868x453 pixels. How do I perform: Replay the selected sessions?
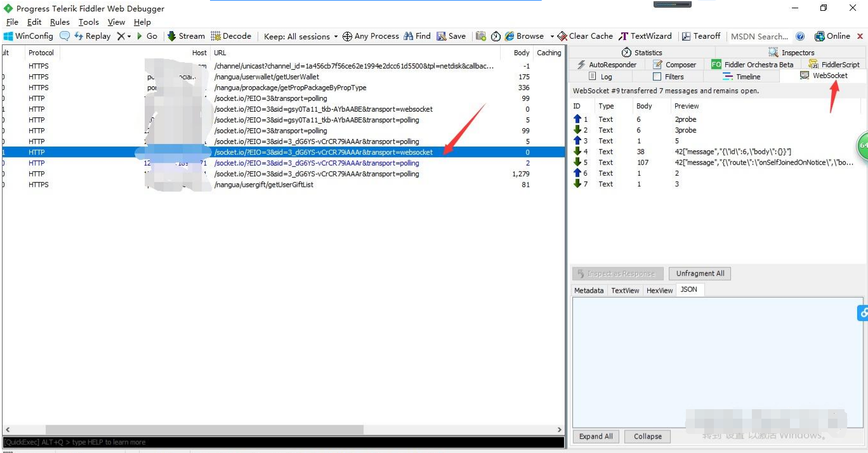click(x=93, y=36)
